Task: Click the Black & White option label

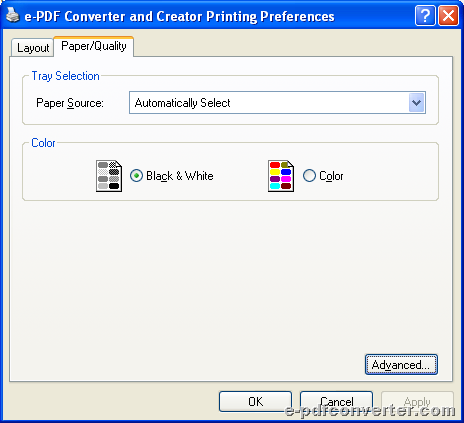Action: (180, 176)
